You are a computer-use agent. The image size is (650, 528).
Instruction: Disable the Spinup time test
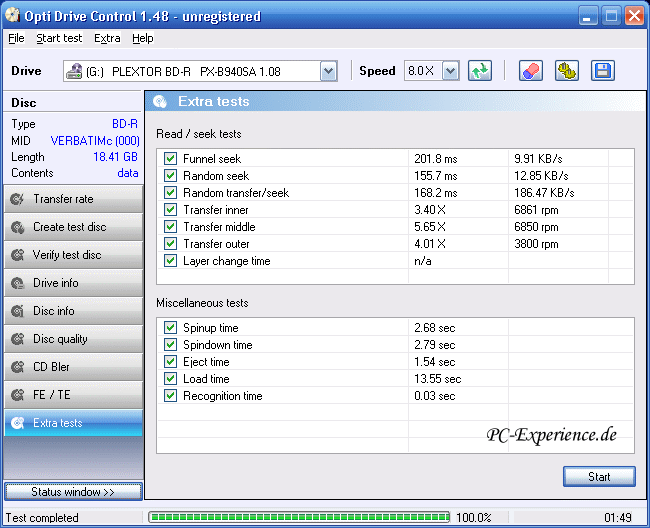click(170, 328)
